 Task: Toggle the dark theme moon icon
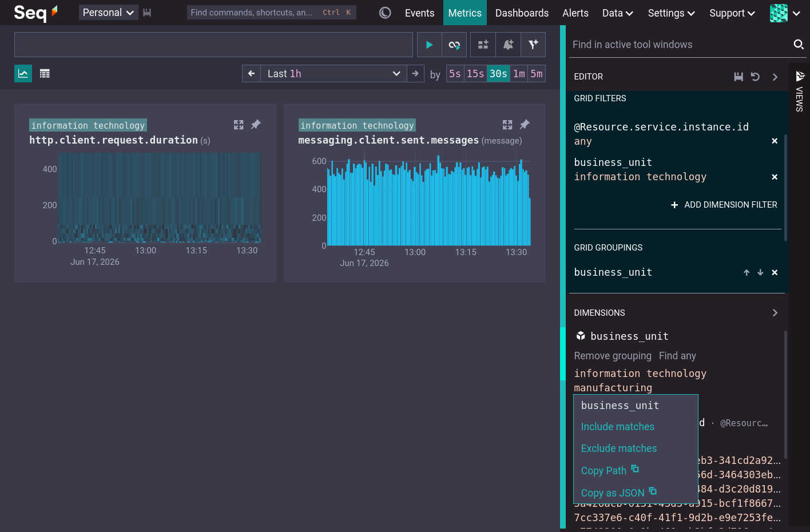pyautogui.click(x=385, y=13)
